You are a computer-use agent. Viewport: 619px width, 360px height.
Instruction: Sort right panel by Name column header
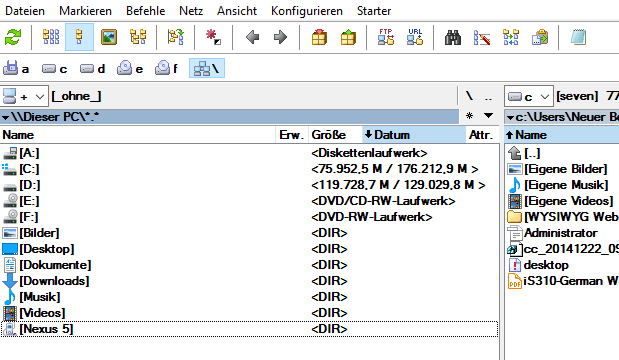tap(562, 135)
